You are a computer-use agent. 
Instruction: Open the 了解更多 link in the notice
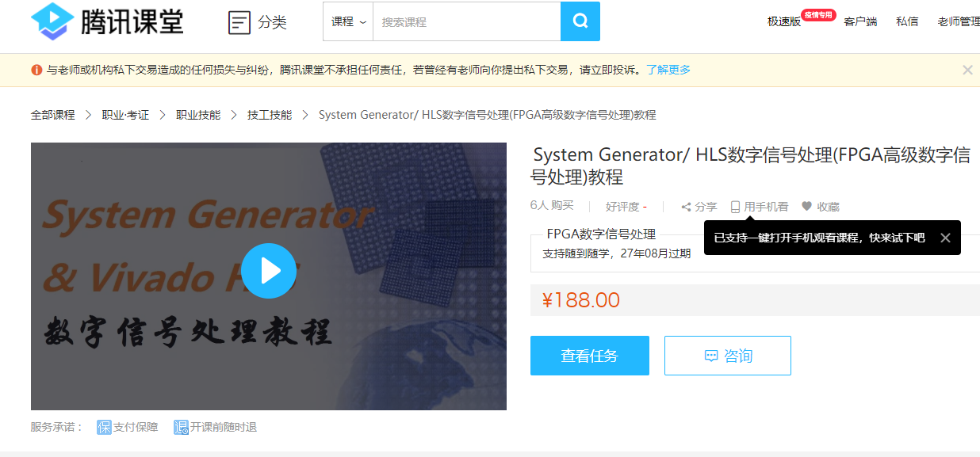click(x=668, y=70)
